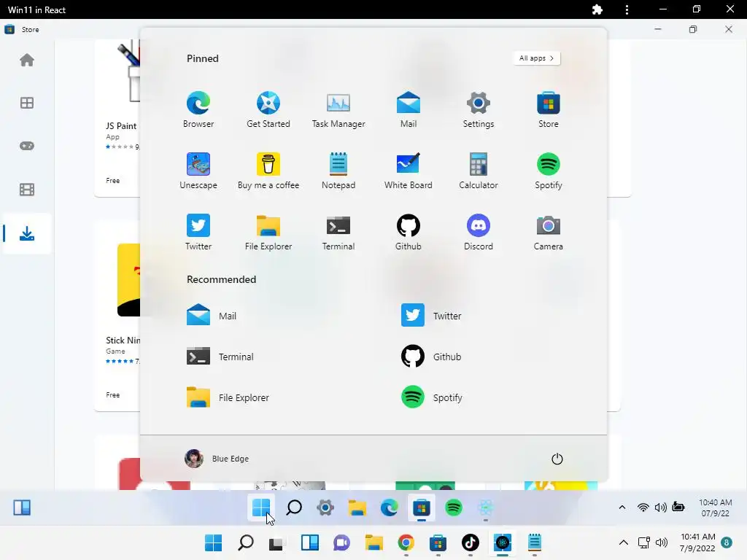Image resolution: width=747 pixels, height=560 pixels.
Task: Open pinned Github app
Action: [409, 233]
